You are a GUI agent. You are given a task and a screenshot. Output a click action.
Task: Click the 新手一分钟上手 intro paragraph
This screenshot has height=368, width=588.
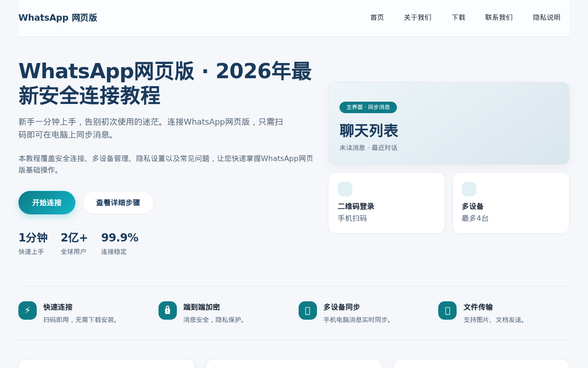click(151, 128)
